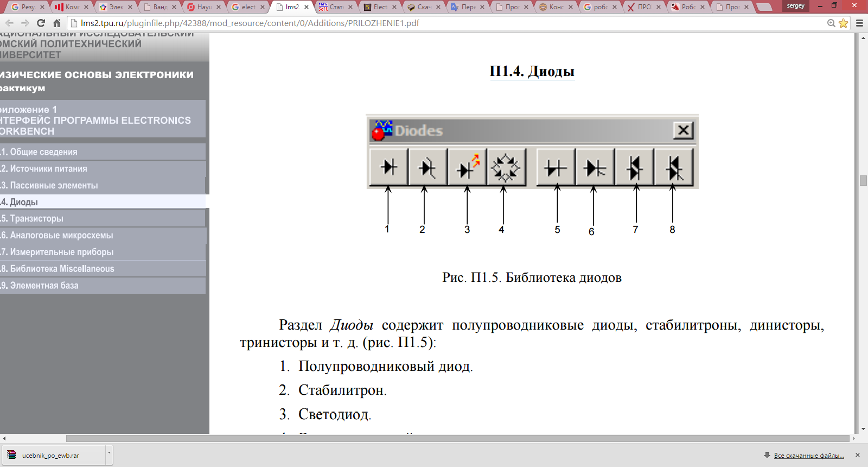Select the highlighted "4. Диоды" sidebar item

coord(103,202)
